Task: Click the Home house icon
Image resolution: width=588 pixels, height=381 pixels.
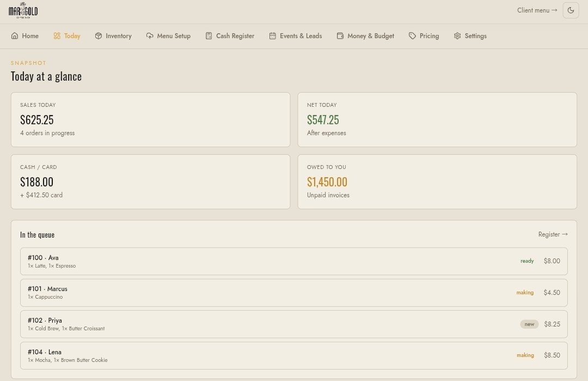Action: pos(15,36)
